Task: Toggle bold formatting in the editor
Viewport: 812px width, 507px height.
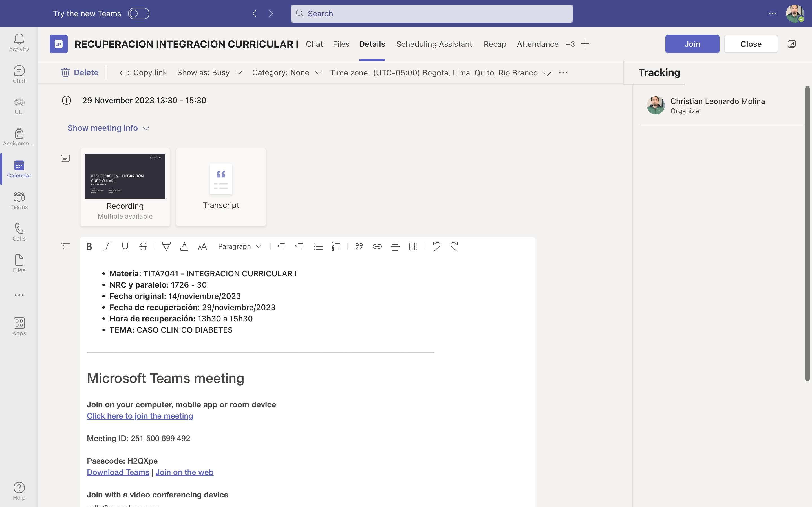Action: (x=89, y=246)
